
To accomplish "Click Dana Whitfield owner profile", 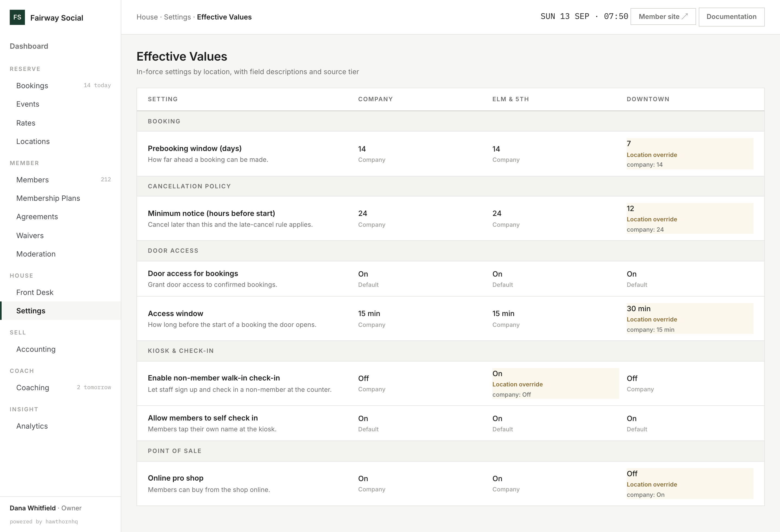I will 46,508.
